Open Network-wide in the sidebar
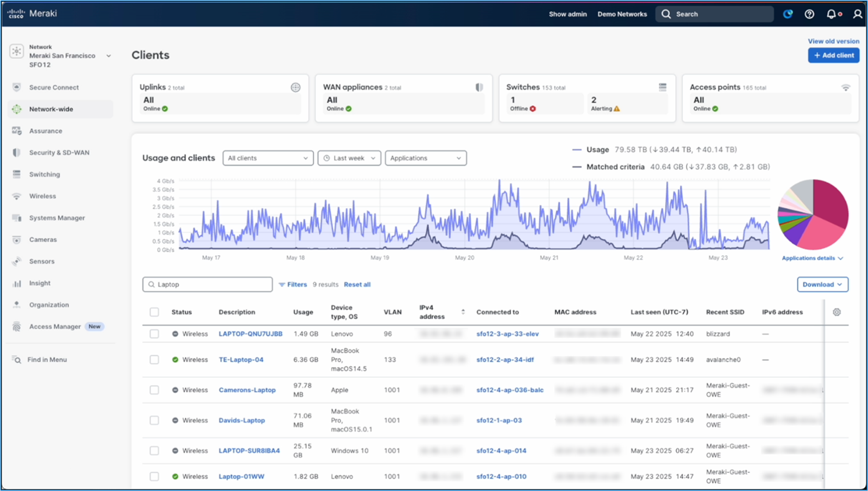Screen dimensions: 868x491 point(60,109)
